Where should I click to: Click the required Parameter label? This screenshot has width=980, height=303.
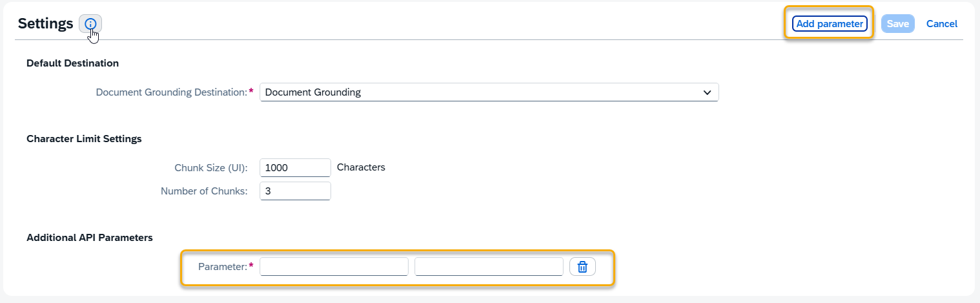222,267
